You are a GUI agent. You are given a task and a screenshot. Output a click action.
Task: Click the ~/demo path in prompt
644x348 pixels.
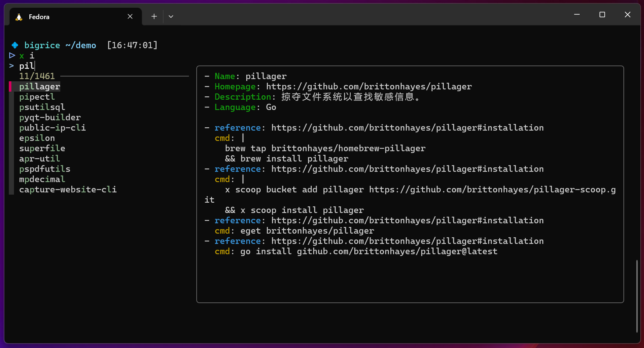[x=81, y=45]
